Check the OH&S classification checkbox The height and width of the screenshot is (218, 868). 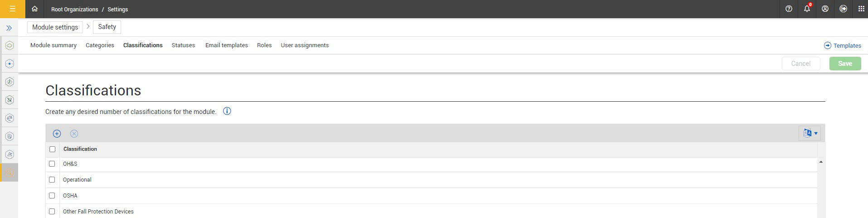click(52, 164)
